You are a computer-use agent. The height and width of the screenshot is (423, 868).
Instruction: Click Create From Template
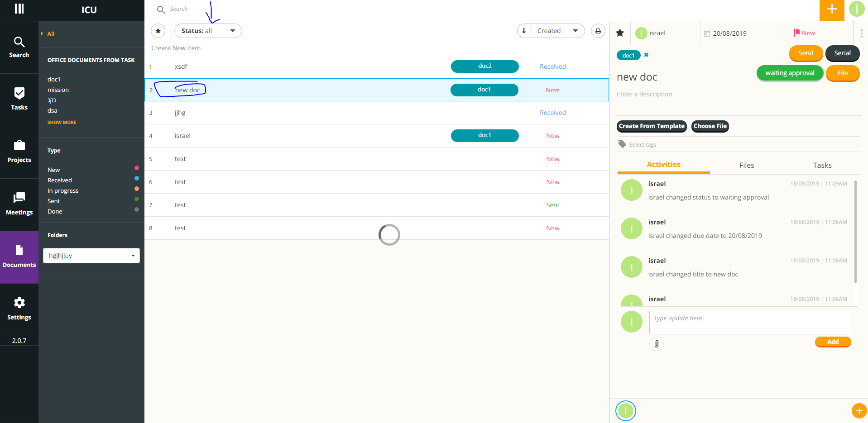point(652,126)
